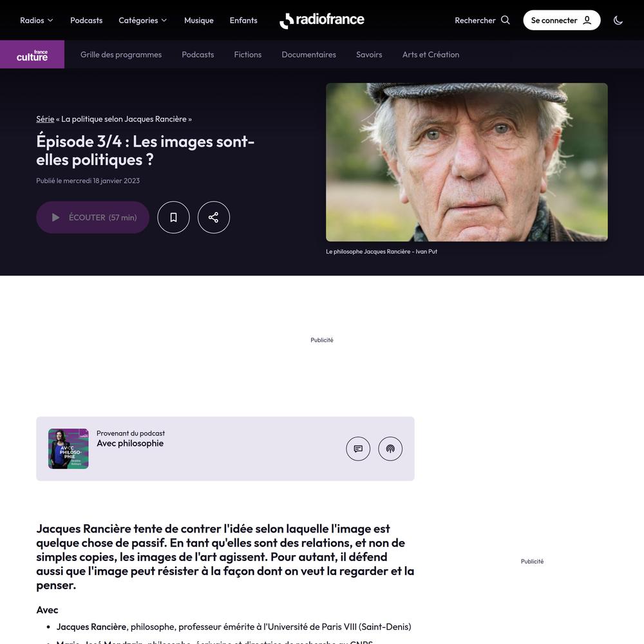The height and width of the screenshot is (644, 644).
Task: Click the user profile icon in Se connecter
Action: pos(587,20)
